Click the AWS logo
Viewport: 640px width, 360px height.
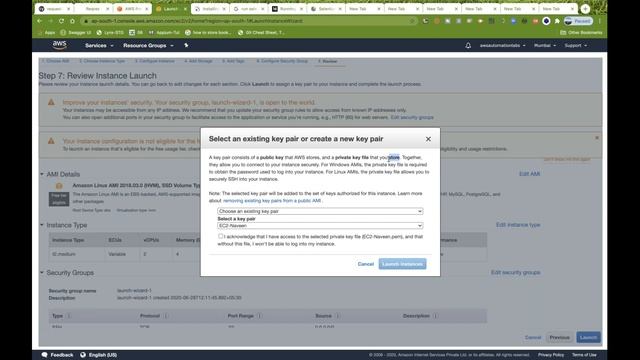click(60, 45)
